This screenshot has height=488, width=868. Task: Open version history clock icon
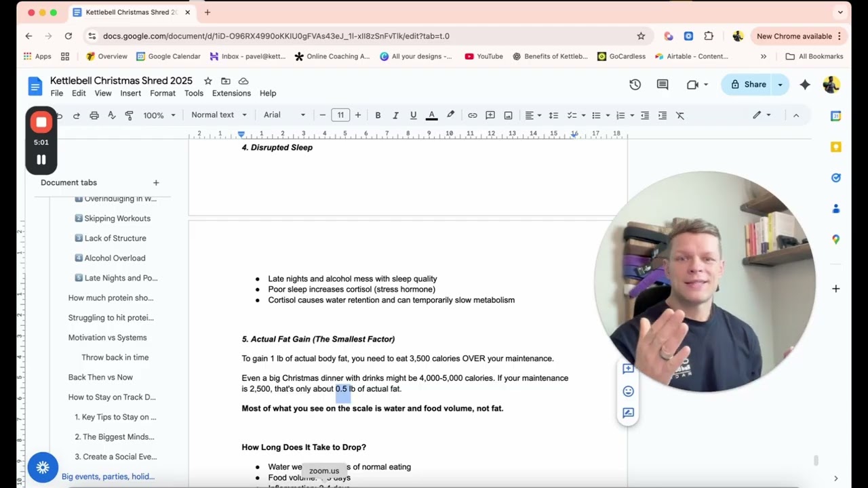click(635, 85)
